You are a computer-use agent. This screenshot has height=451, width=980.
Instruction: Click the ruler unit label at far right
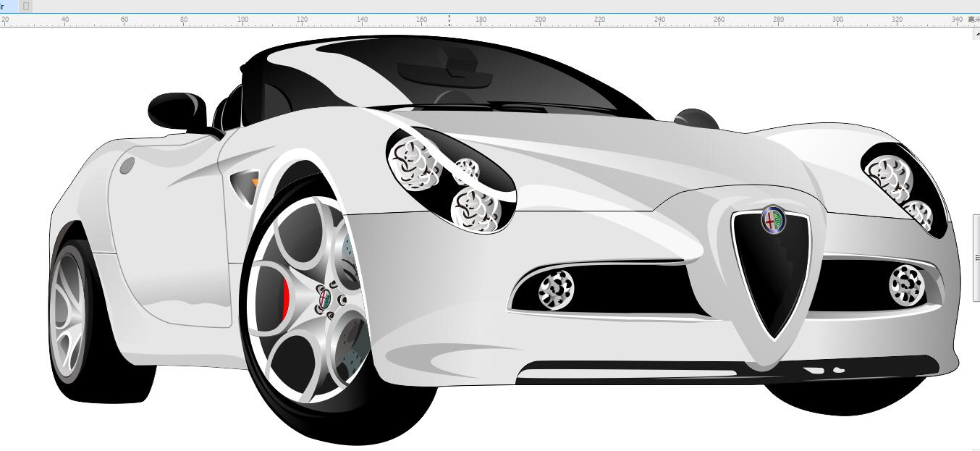973,20
